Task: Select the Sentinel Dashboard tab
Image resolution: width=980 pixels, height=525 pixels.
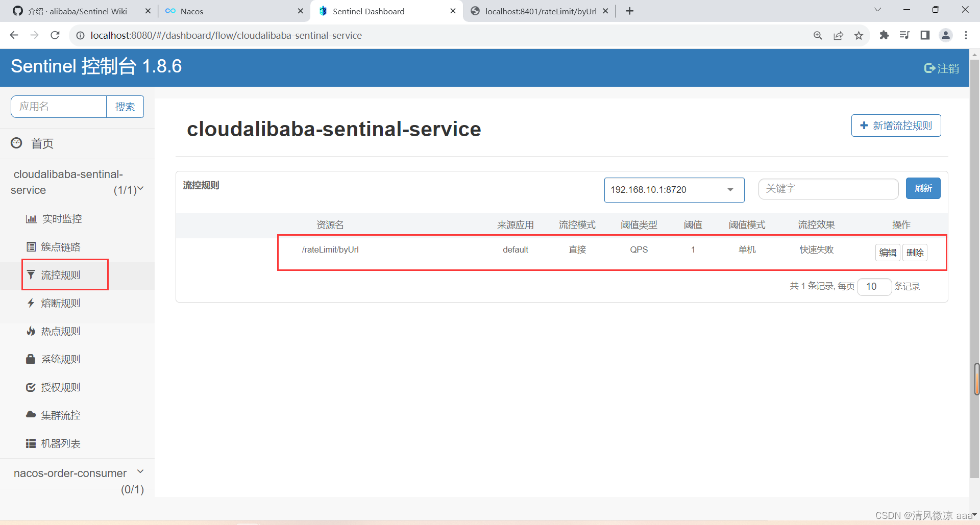Action: (x=385, y=11)
